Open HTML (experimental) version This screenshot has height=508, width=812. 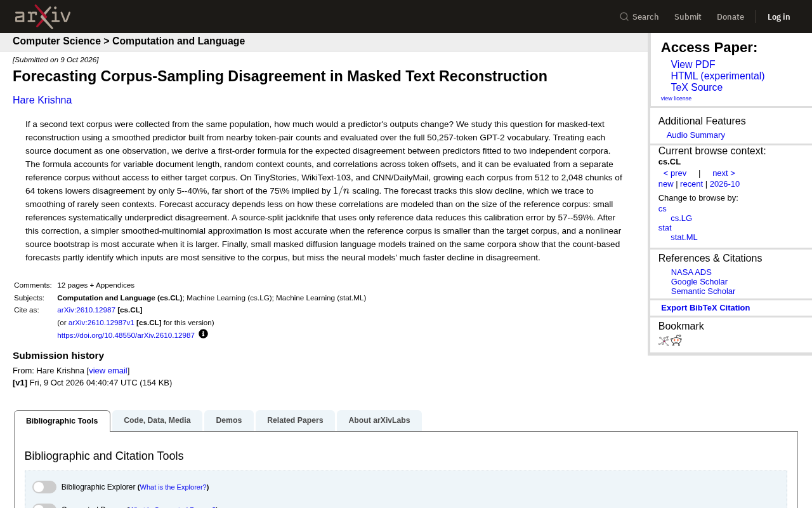point(717,76)
